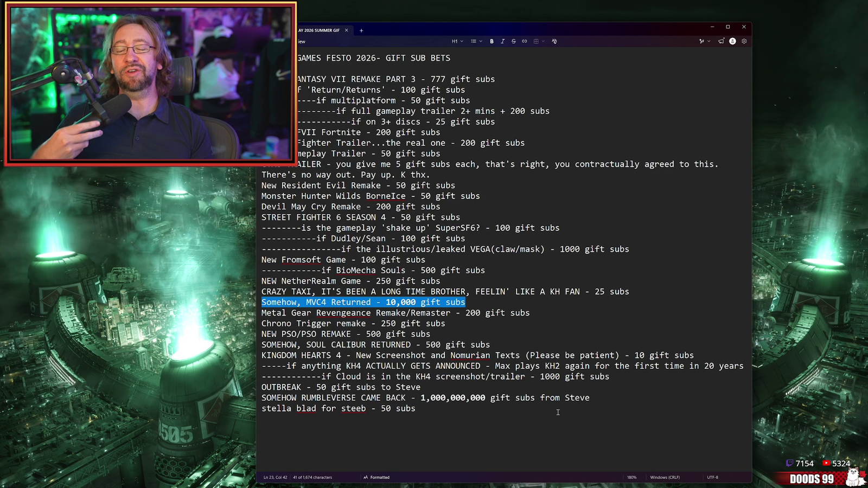This screenshot has width=868, height=488.
Task: Click the 'Monster Hunter Wilds BorneIce' line
Action: tap(371, 196)
